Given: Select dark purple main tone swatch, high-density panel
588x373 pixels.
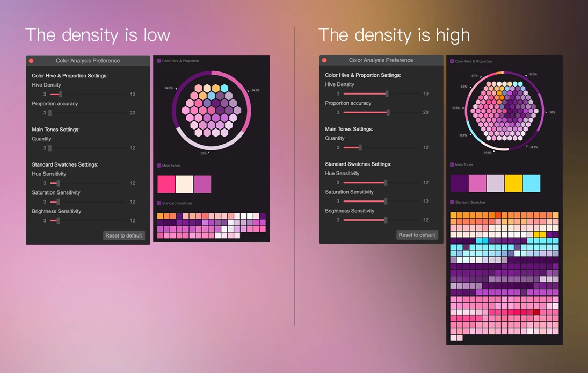Looking at the screenshot, I should [x=459, y=183].
